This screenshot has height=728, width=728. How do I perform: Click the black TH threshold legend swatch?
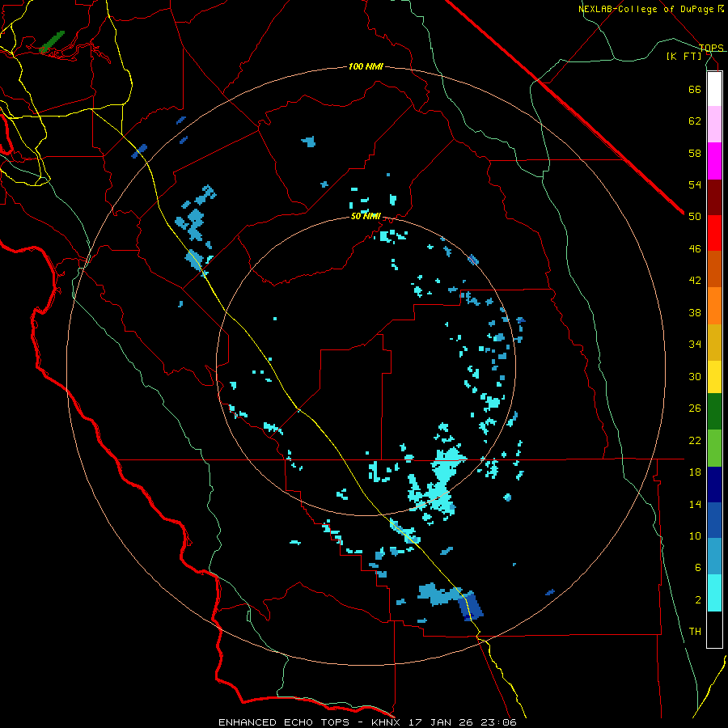[714, 629]
